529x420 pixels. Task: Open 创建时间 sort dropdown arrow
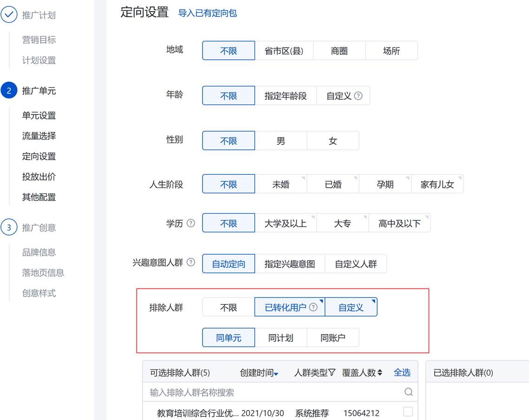pyautogui.click(x=276, y=374)
